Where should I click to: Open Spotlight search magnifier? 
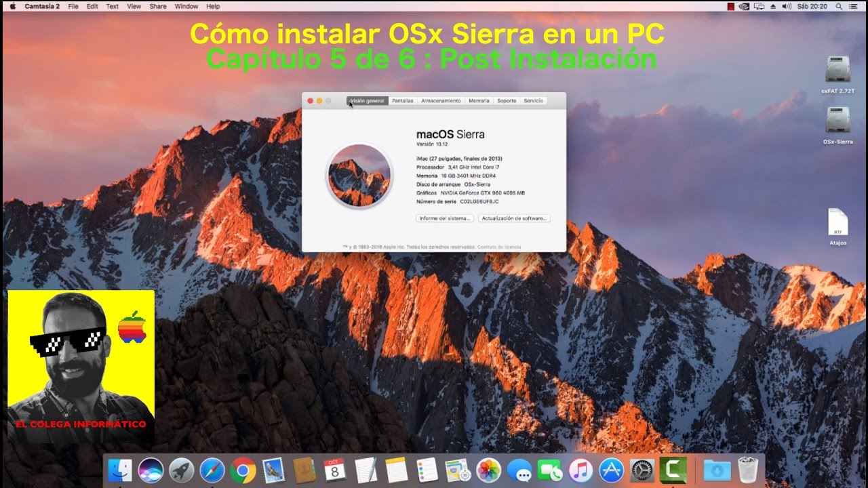pyautogui.click(x=838, y=6)
